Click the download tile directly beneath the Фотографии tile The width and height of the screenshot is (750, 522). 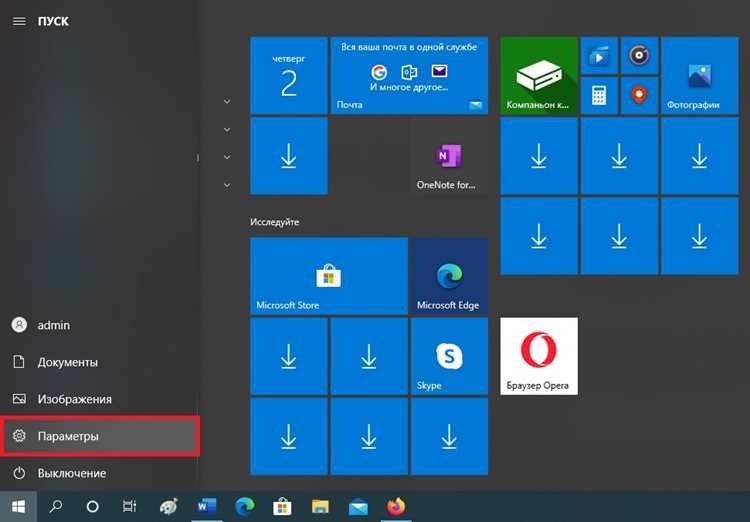click(700, 156)
